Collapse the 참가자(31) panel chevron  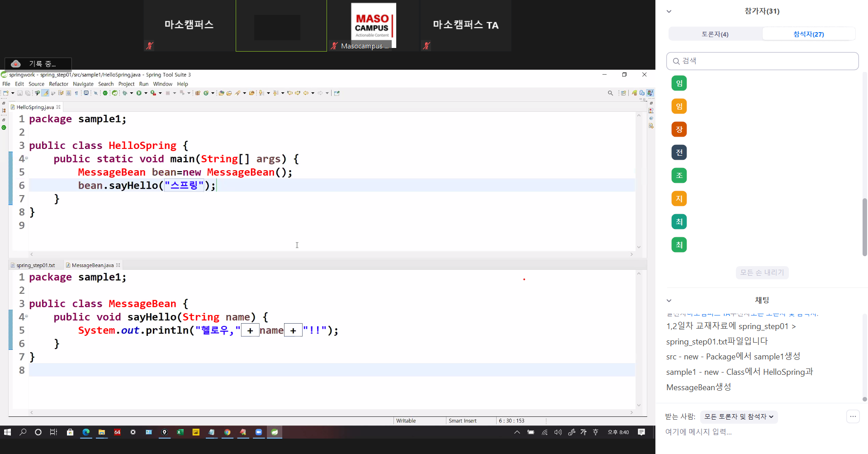coord(669,11)
